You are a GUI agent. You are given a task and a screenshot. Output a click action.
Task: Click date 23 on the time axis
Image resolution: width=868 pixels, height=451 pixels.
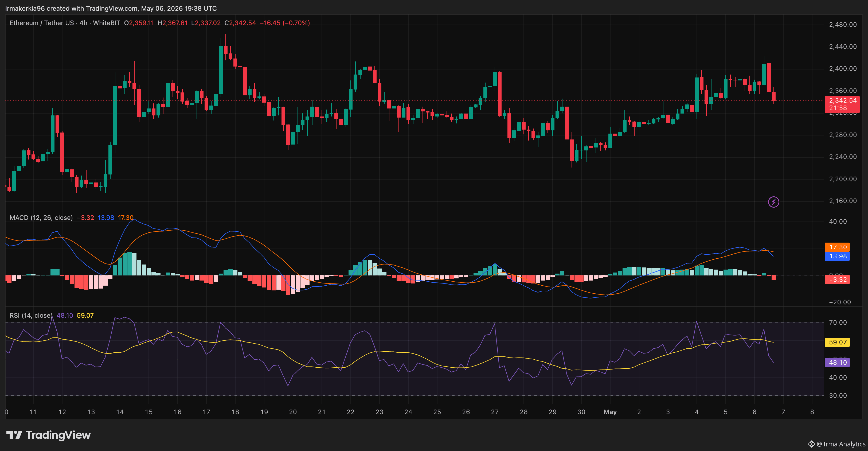(x=380, y=412)
